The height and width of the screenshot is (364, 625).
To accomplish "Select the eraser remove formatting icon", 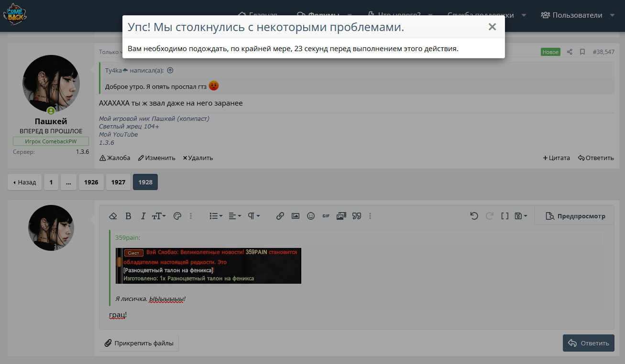I will coord(113,216).
